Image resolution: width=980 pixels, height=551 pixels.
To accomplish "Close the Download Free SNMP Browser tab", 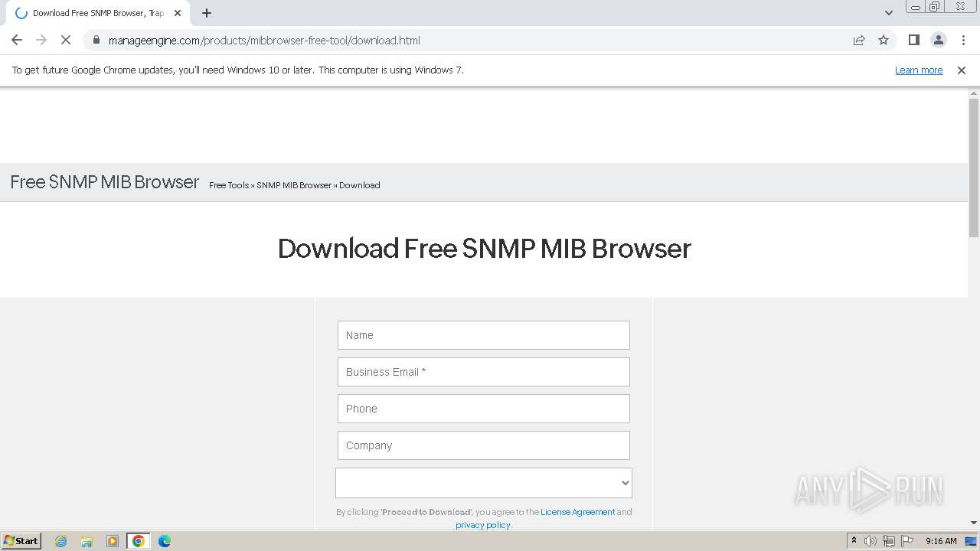I will pos(178,13).
